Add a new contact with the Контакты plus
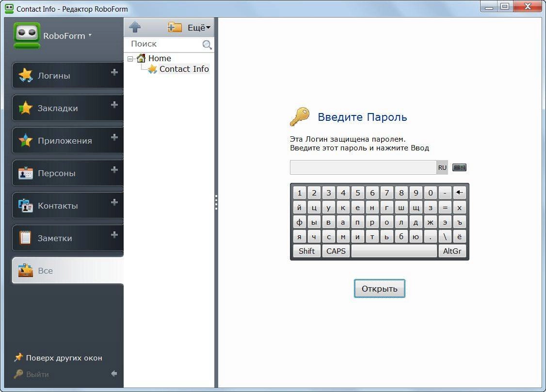This screenshot has height=392, width=546. click(x=114, y=202)
